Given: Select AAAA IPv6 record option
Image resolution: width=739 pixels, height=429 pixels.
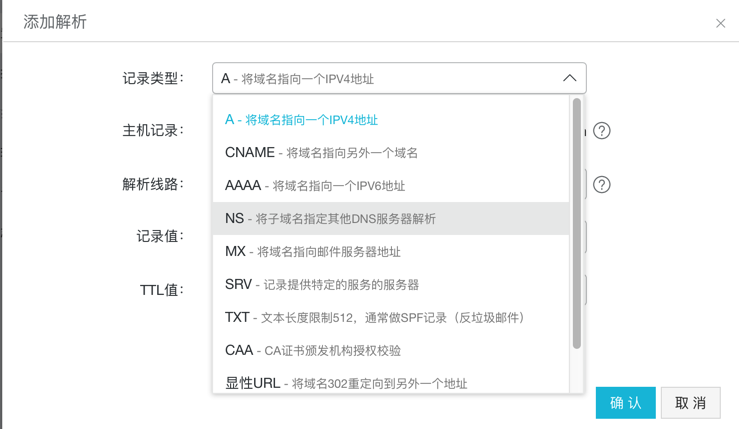Looking at the screenshot, I should [x=315, y=186].
